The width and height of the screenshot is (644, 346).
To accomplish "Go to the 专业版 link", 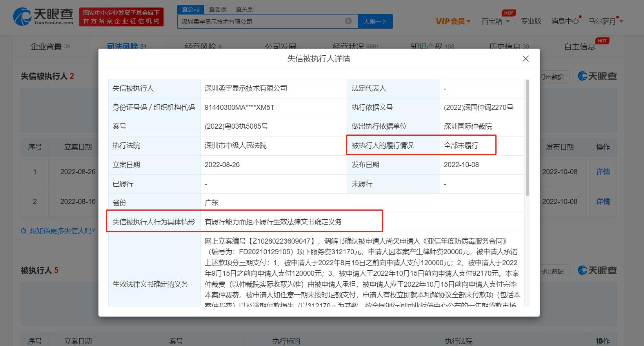I will (x=531, y=21).
